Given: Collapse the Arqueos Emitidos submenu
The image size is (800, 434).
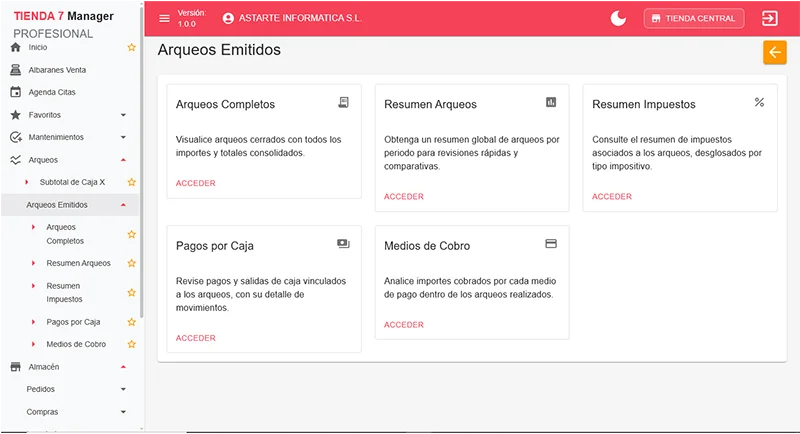Looking at the screenshot, I should 123,205.
